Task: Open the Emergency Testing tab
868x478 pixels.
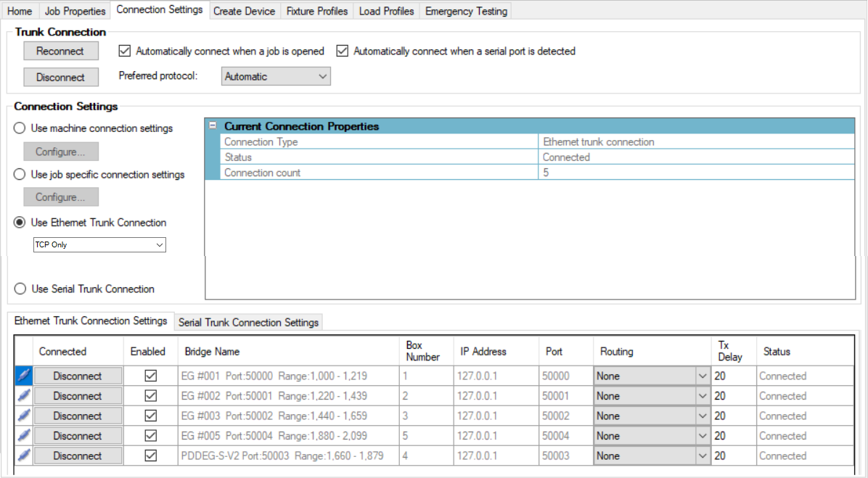Action: pos(465,10)
